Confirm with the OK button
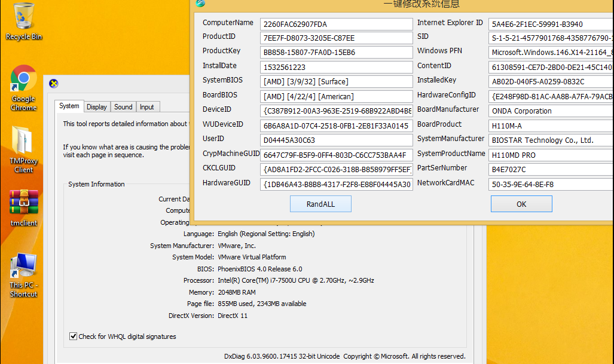Viewport: 614px width, 364px height. [x=521, y=204]
